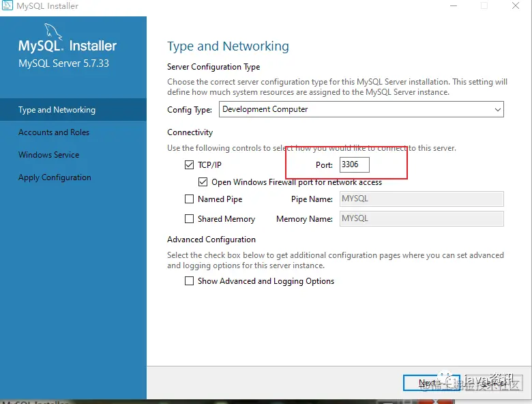The width and height of the screenshot is (532, 404).
Task: Uncheck Open Windows Firewall port checkbox
Action: pyautogui.click(x=203, y=182)
